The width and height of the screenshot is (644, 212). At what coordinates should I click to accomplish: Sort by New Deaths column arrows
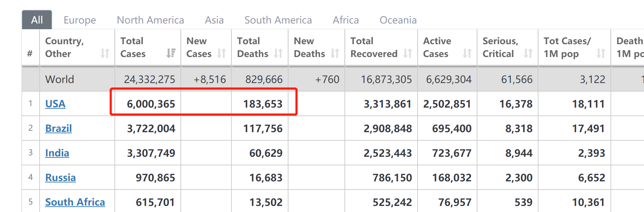335,53
